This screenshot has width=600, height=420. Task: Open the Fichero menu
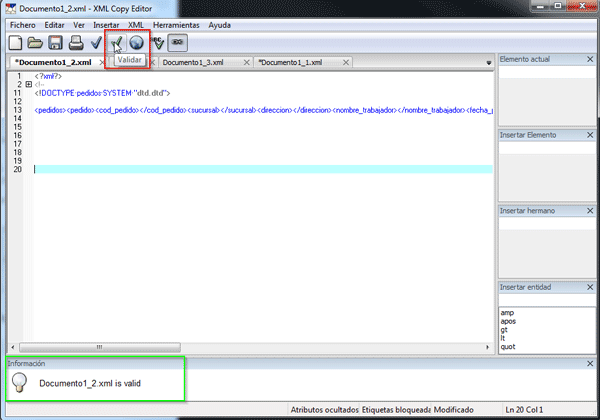coord(22,24)
